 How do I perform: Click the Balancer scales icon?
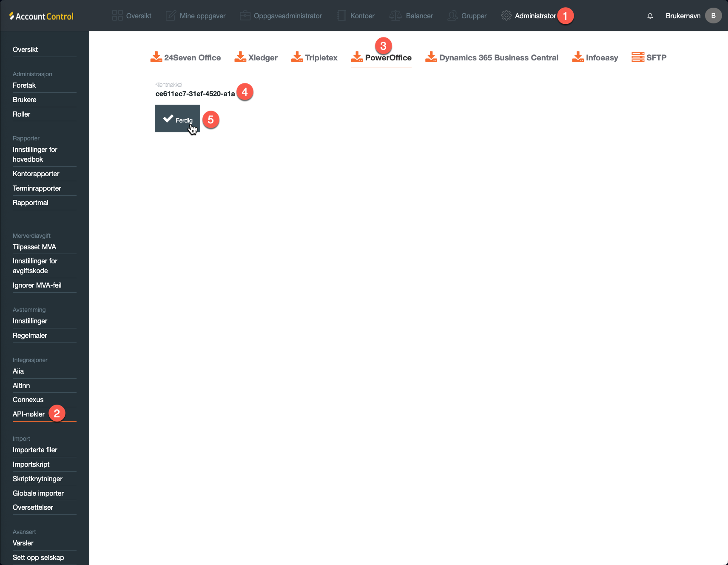coord(395,16)
